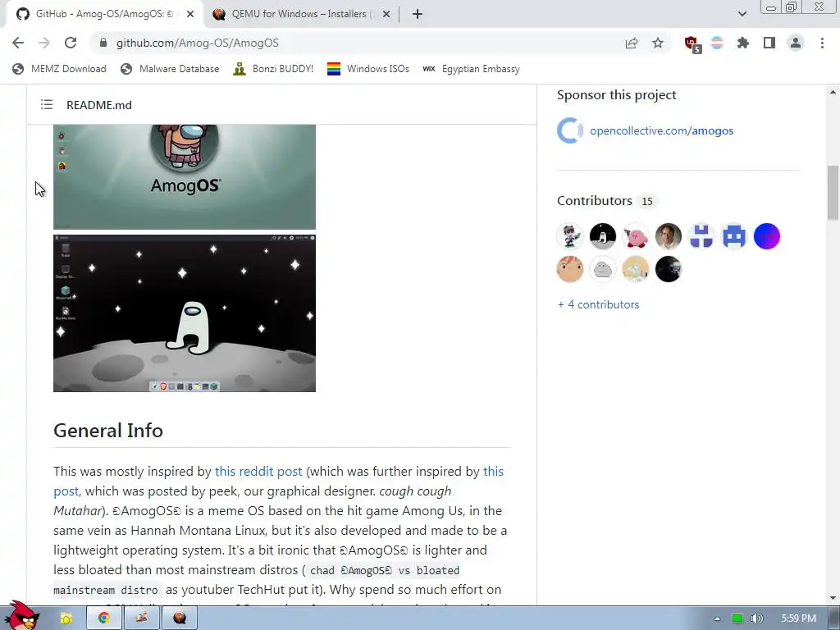Open the volume speaker tray icon
Screen dimensions: 840x630
coord(756,619)
